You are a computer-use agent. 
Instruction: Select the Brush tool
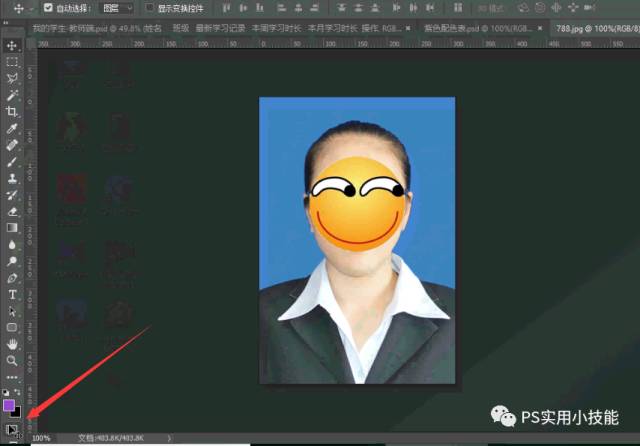(x=11, y=162)
